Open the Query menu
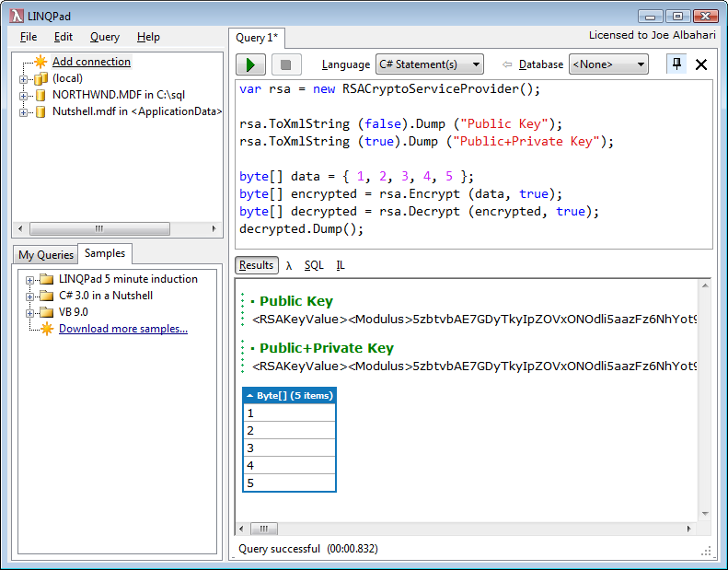 click(105, 37)
